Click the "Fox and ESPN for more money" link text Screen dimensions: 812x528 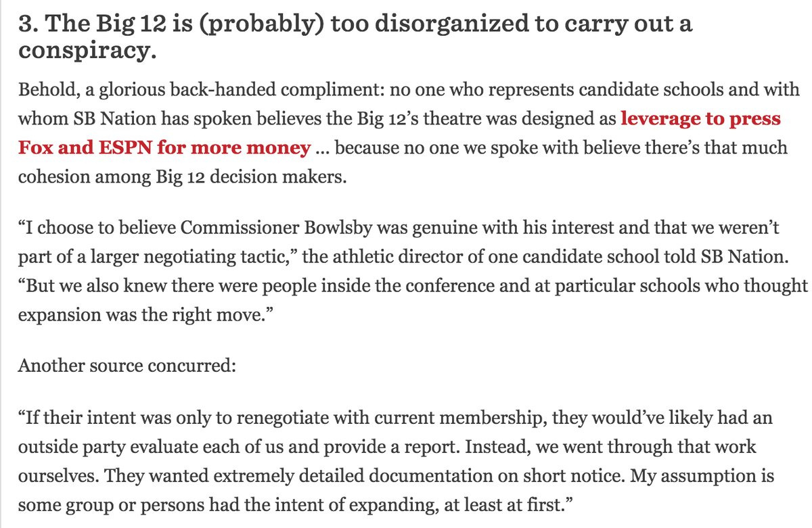click(164, 146)
